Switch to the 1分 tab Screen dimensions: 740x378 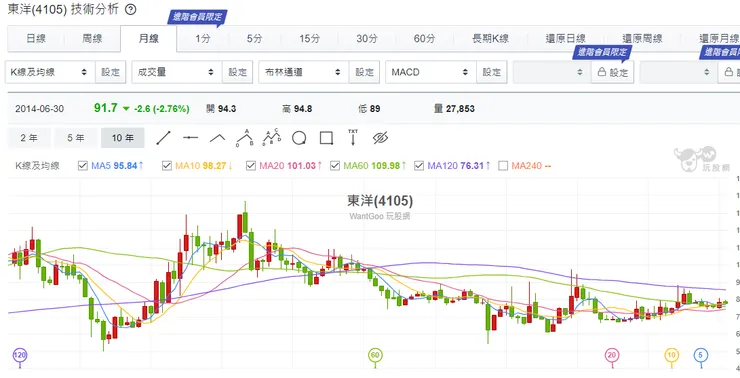click(x=202, y=39)
